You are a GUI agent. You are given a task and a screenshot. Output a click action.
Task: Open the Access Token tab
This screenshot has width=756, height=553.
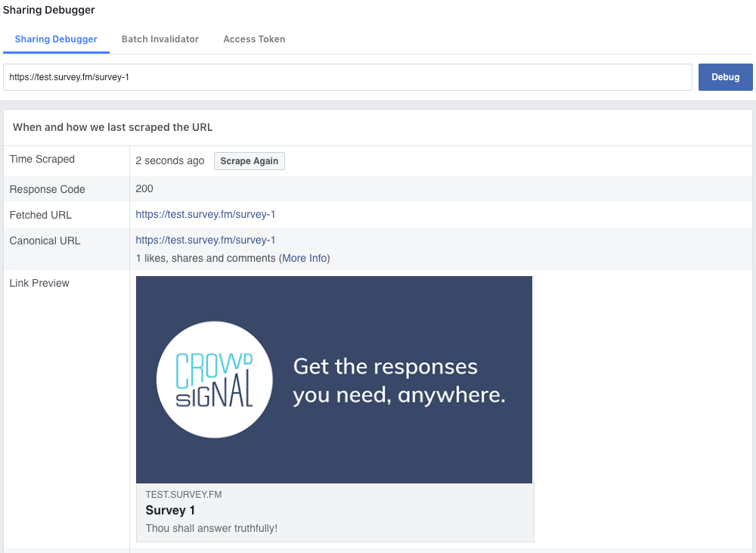click(x=254, y=39)
